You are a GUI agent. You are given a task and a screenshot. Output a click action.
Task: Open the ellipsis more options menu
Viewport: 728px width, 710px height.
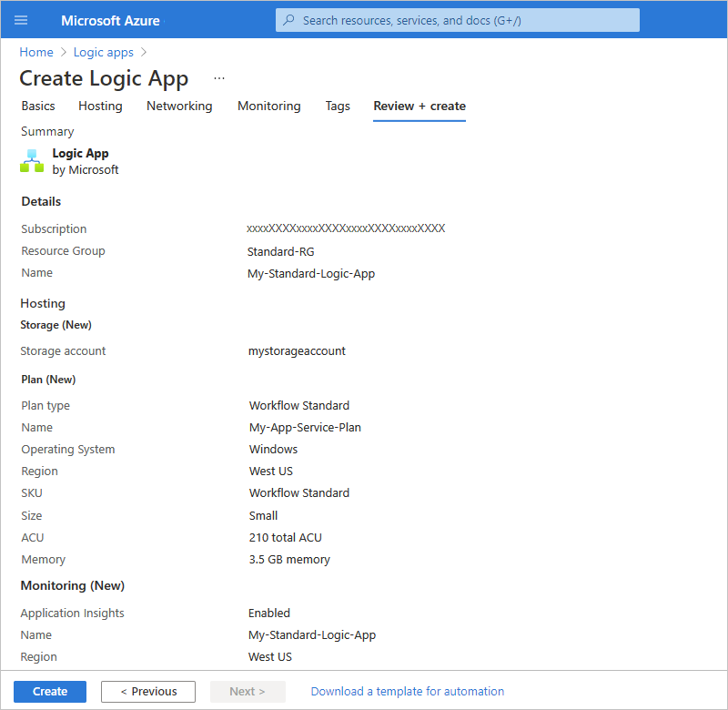pos(219,78)
